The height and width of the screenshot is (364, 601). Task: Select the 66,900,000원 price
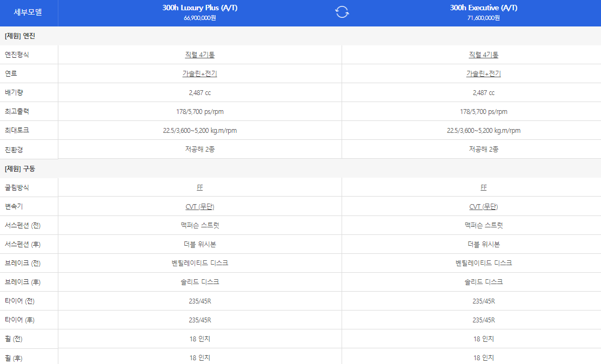point(199,18)
